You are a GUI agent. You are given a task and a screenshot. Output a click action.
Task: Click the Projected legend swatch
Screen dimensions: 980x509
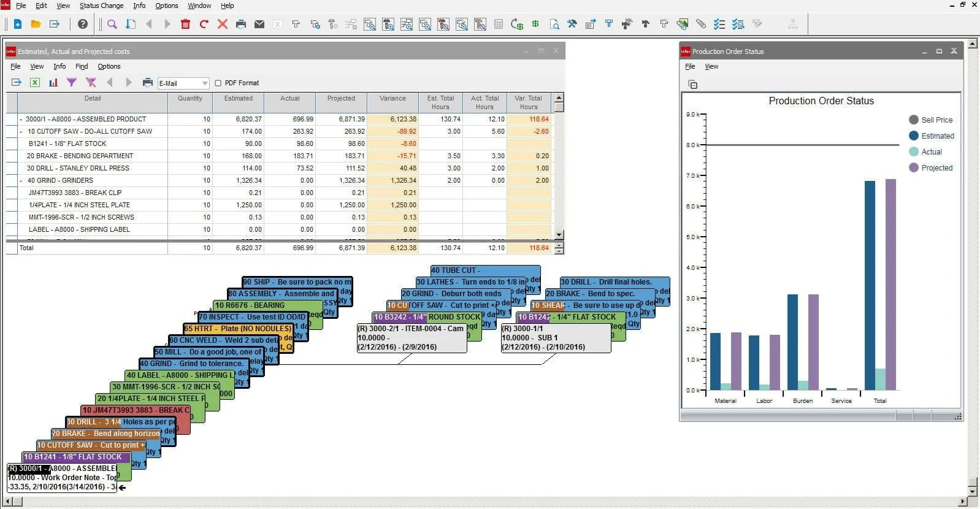click(914, 167)
